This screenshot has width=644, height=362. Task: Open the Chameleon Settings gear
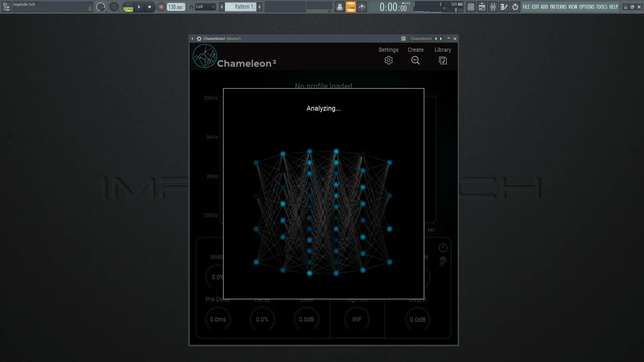coord(388,60)
